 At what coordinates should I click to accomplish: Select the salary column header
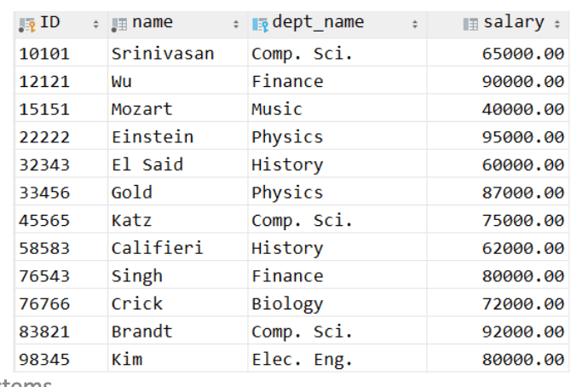(498, 25)
